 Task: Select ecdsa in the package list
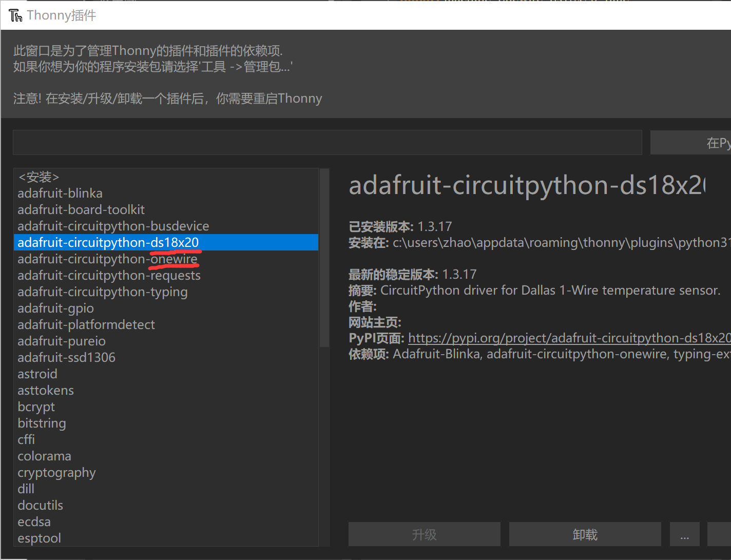[166, 522]
